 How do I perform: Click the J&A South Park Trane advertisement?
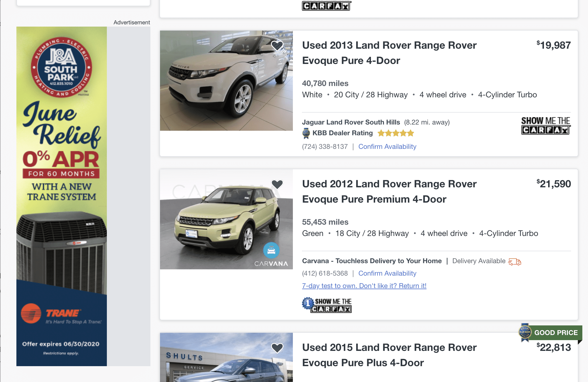point(62,196)
